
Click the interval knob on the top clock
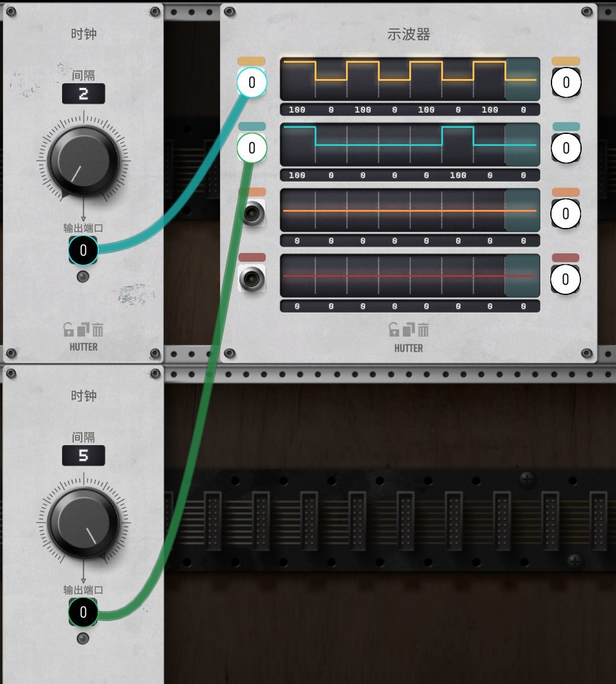point(83,161)
